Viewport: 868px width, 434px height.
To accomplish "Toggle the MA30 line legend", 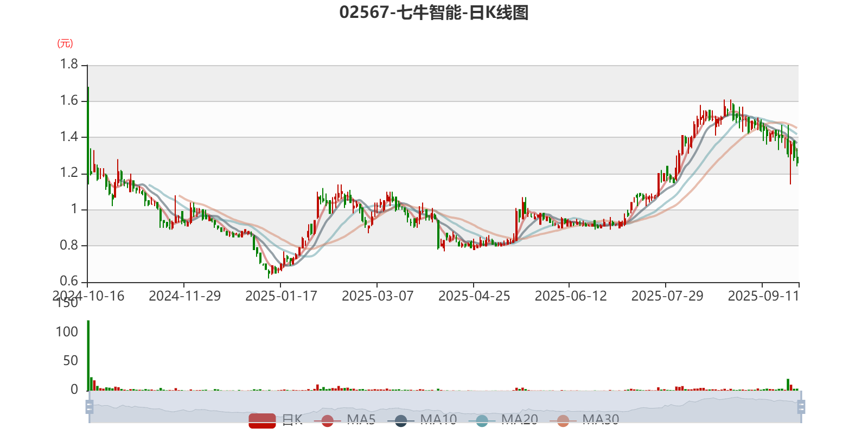I will [584, 420].
